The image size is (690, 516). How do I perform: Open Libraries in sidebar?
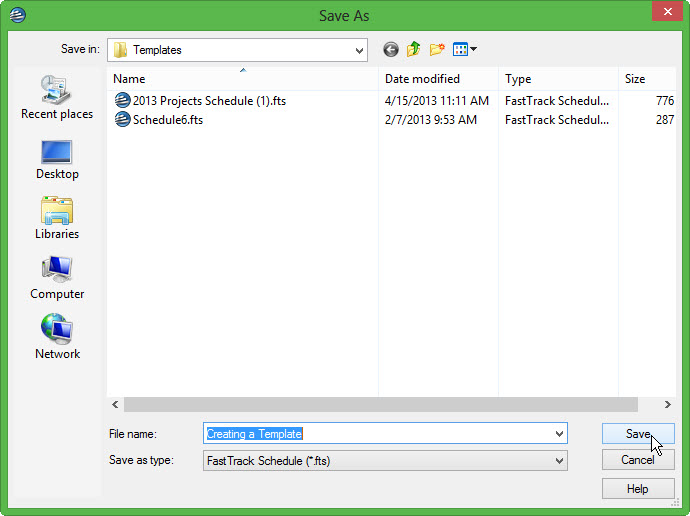tap(57, 219)
